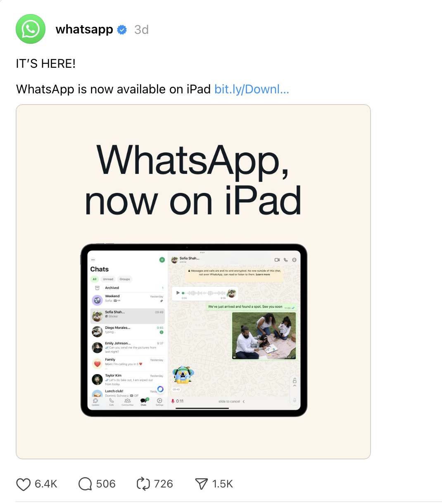Screen dimensions: 442x504
Task: Open the picnic photo in the chat
Action: pyautogui.click(x=264, y=335)
